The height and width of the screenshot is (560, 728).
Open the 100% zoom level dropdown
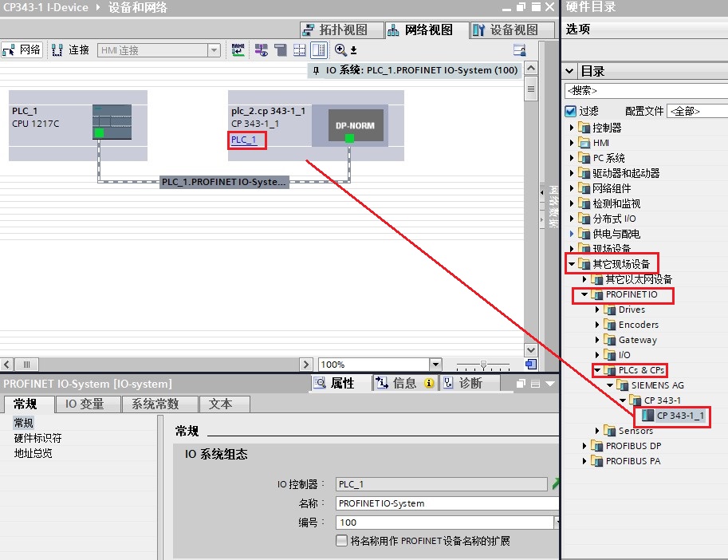point(435,365)
